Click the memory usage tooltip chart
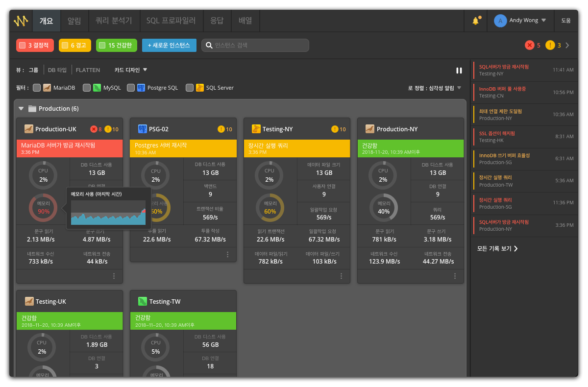 pos(109,213)
